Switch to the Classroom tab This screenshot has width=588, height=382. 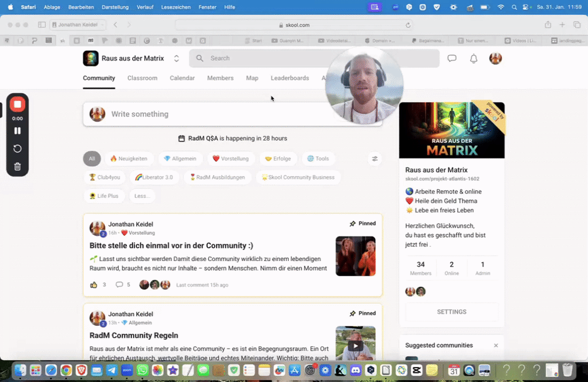pos(142,78)
